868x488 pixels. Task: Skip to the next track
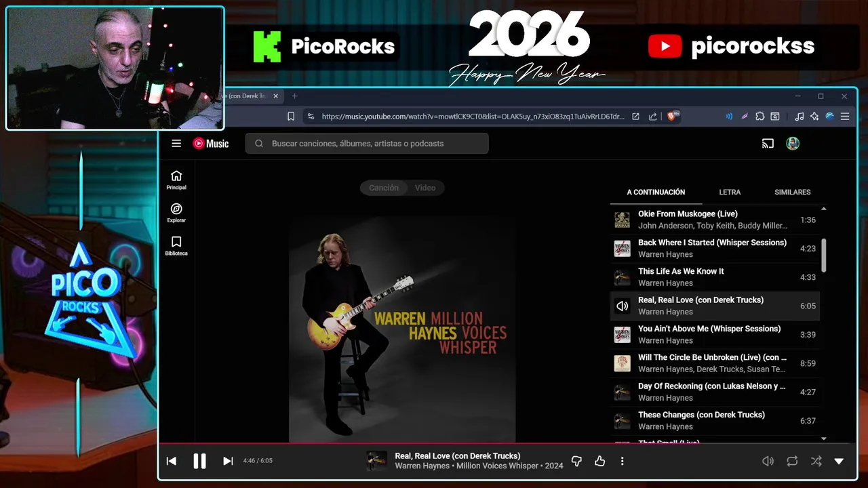tap(228, 461)
